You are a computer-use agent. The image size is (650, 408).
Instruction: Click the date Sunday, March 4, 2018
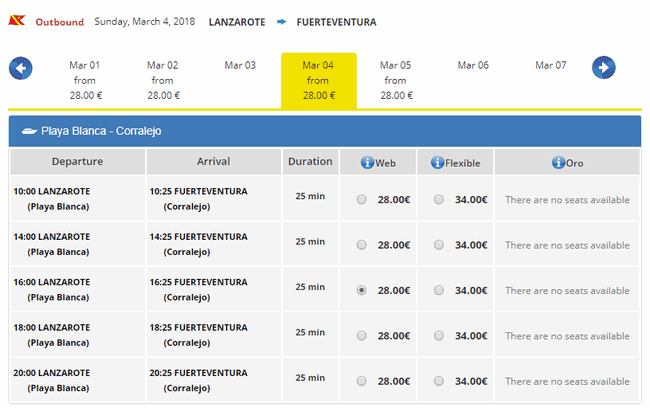(145, 22)
